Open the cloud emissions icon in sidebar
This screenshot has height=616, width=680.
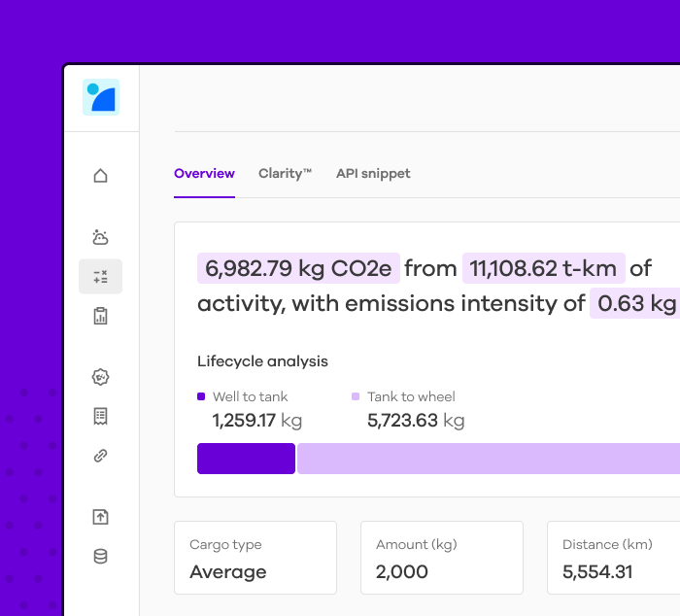pyautogui.click(x=101, y=237)
